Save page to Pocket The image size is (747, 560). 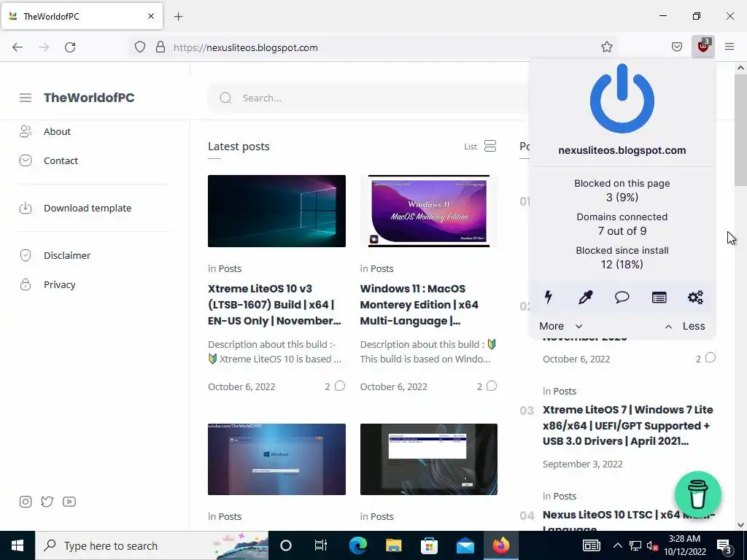pyautogui.click(x=676, y=47)
